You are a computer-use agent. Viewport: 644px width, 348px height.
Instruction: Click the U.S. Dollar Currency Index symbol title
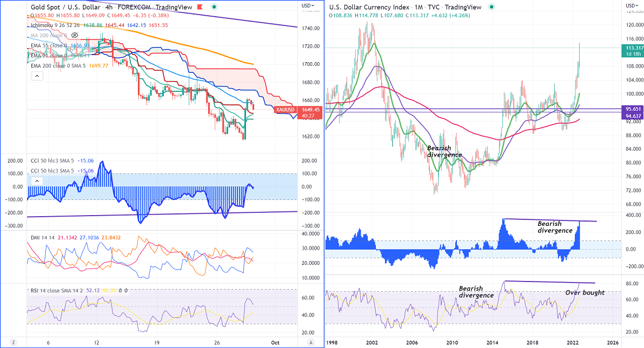pyautogui.click(x=369, y=7)
